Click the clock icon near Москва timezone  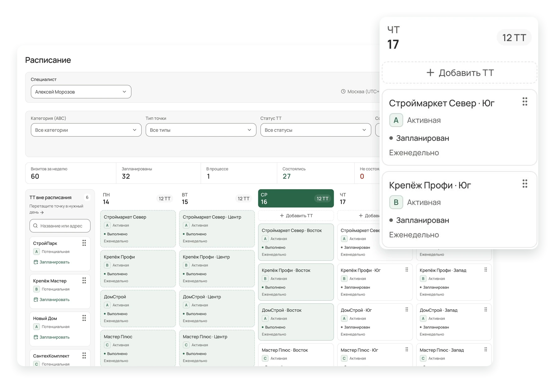pyautogui.click(x=343, y=91)
